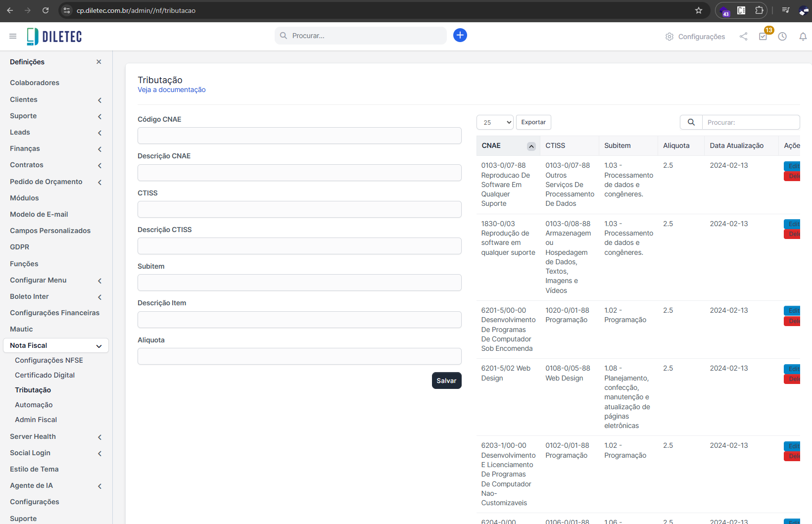Open the 25 rows-per-page dropdown

tap(495, 122)
